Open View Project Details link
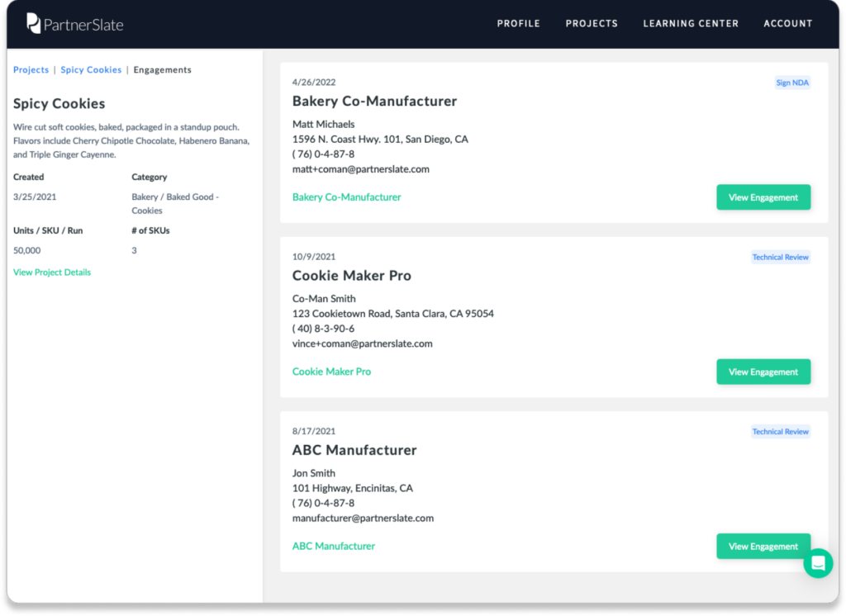The height and width of the screenshot is (616, 846). tap(52, 272)
